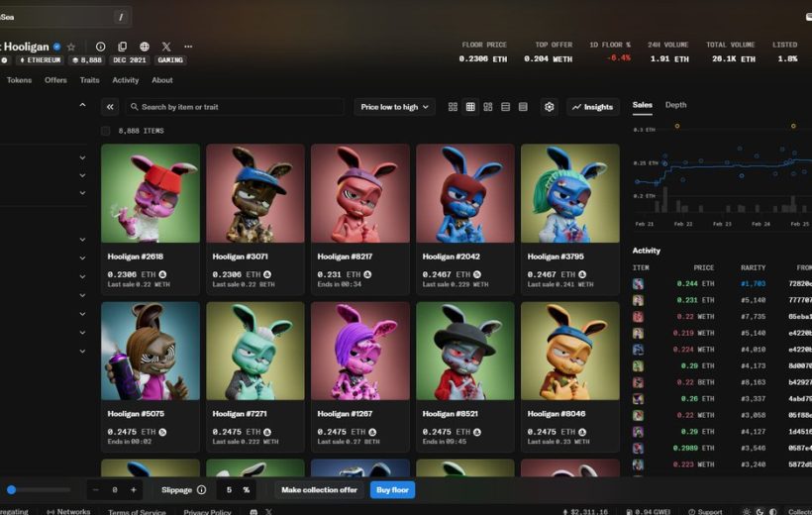
Task: Click the verified badge beside Hooligan
Action: pos(57,47)
